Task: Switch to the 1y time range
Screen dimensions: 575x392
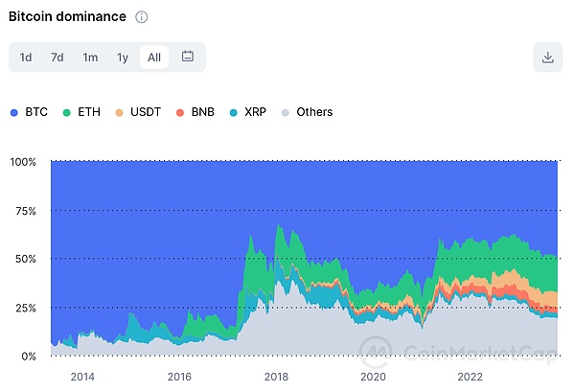Action: [x=123, y=57]
